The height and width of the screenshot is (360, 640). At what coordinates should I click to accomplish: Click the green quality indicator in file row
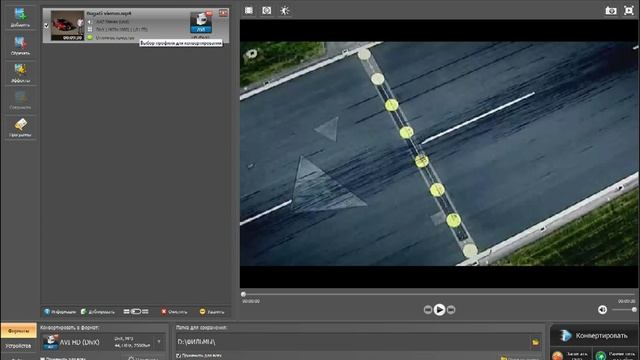[90, 37]
